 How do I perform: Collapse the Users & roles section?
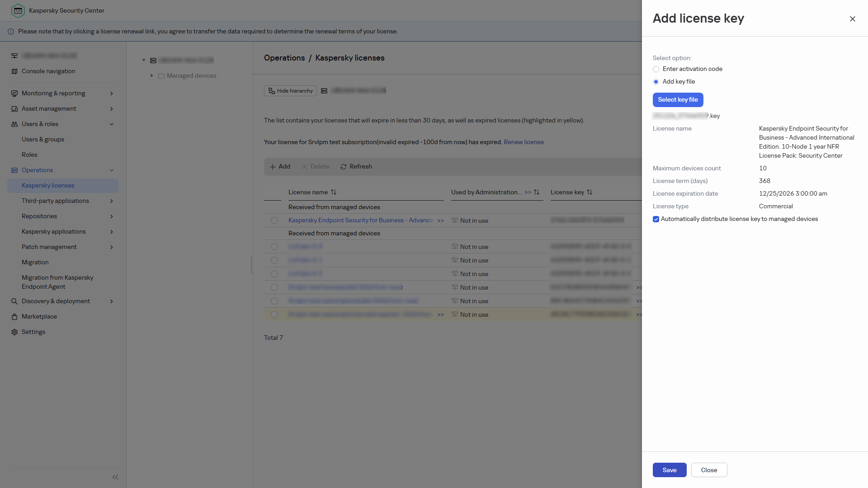(112, 124)
